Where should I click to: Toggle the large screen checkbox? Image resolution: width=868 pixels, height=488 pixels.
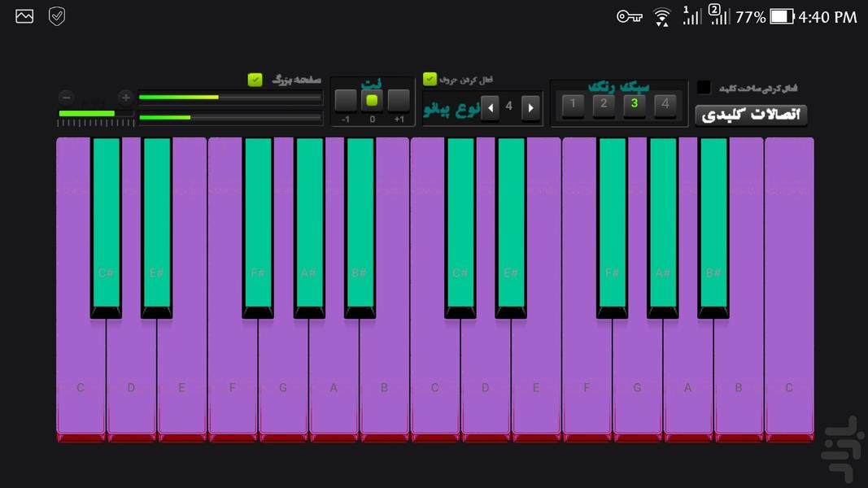(x=255, y=80)
